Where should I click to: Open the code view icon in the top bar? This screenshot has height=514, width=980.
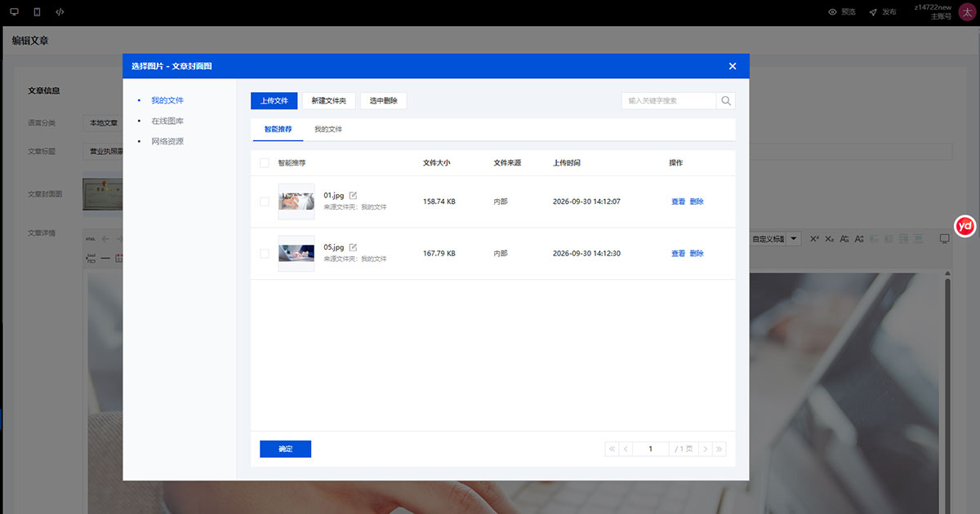tap(60, 12)
